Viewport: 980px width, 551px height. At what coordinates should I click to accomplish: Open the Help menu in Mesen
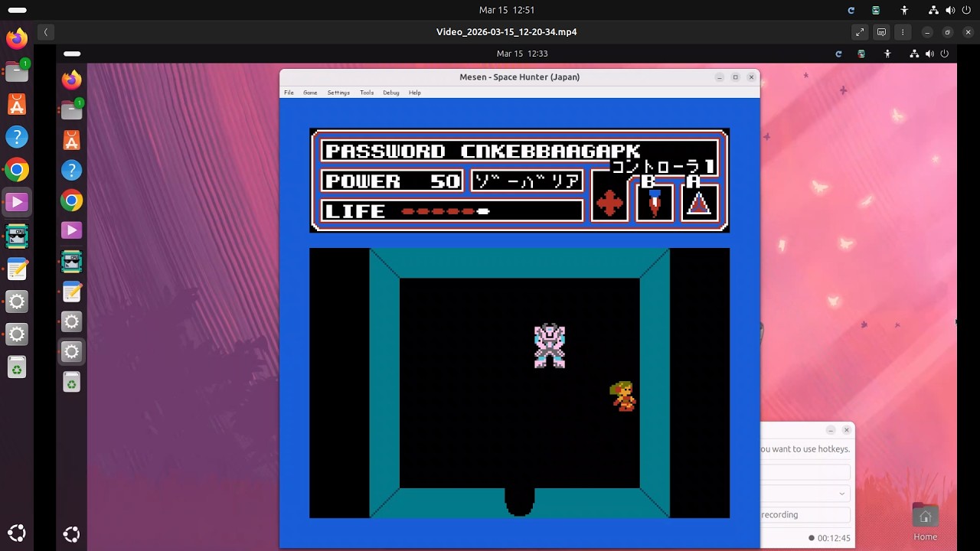click(415, 93)
